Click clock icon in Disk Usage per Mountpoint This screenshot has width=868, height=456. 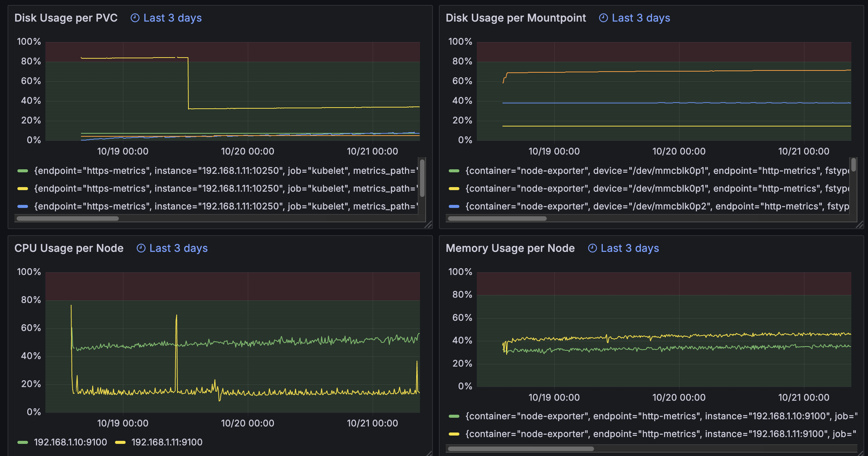pos(603,18)
